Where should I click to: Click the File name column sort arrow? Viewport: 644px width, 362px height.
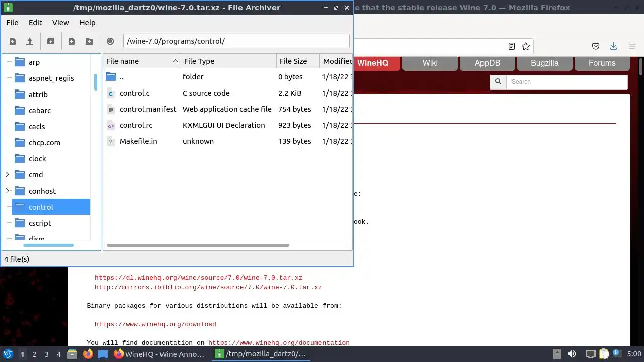tap(176, 61)
